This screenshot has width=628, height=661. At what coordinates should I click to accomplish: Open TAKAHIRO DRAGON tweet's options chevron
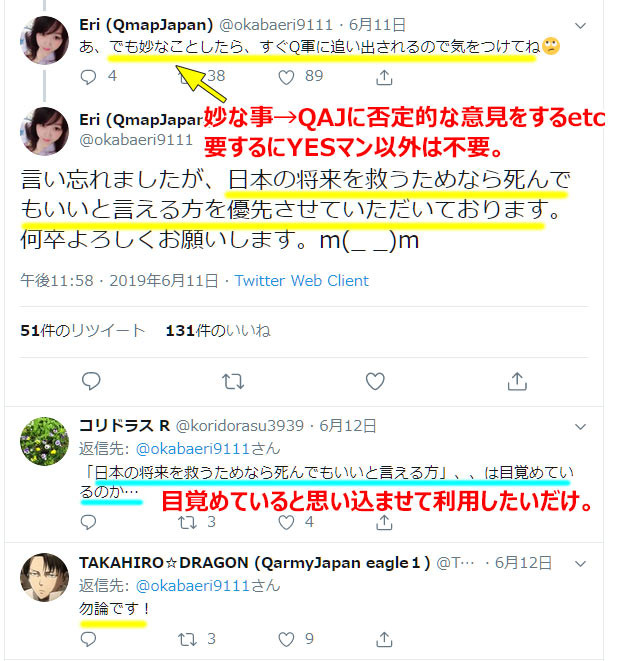(580, 564)
